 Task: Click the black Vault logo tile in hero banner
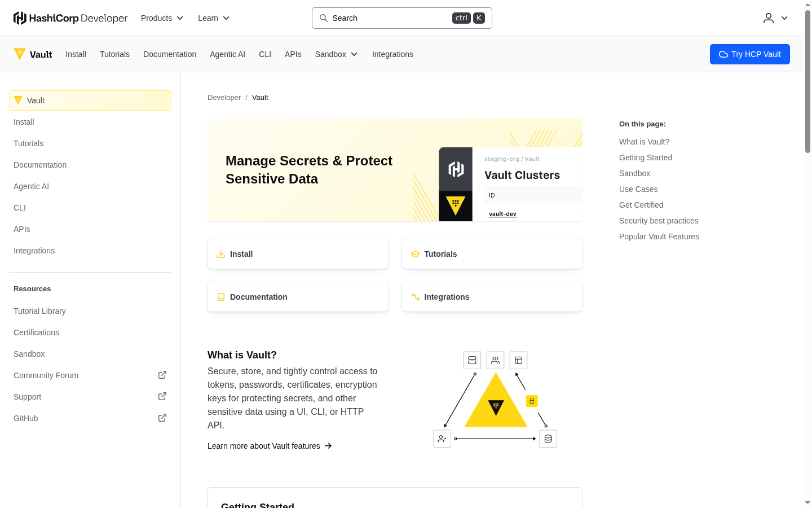456,206
